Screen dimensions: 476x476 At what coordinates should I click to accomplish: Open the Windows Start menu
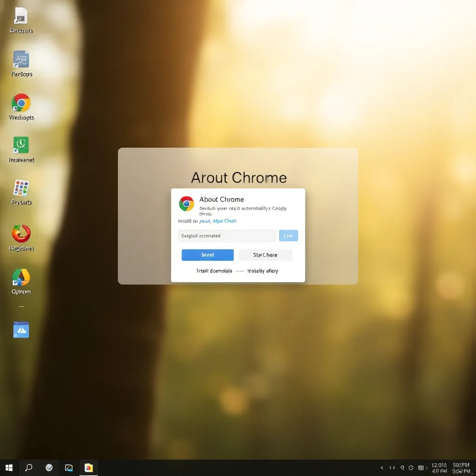point(9,467)
